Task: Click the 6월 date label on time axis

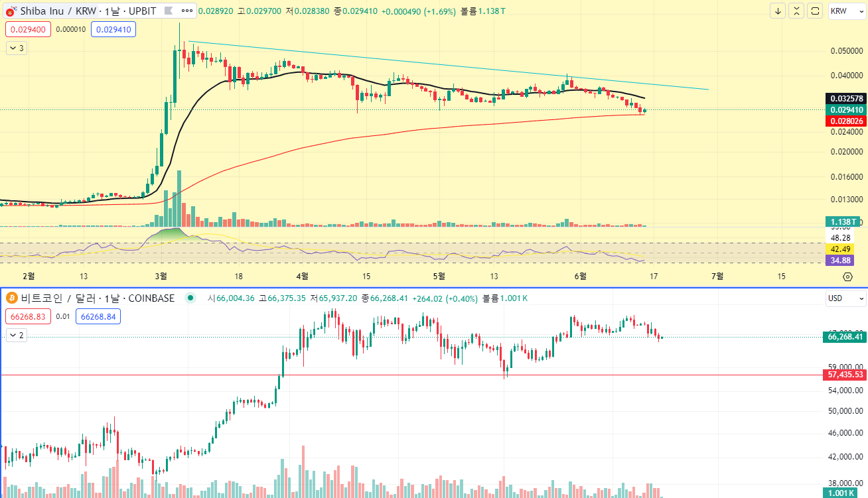Action: coord(581,276)
